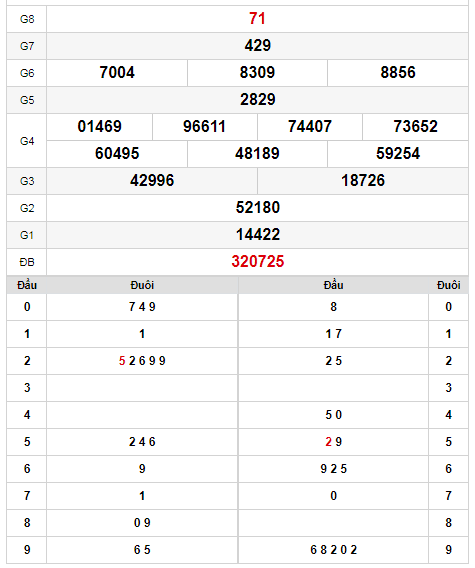
Task: Click tail values '0 9' for head 8
Action: 142,523
